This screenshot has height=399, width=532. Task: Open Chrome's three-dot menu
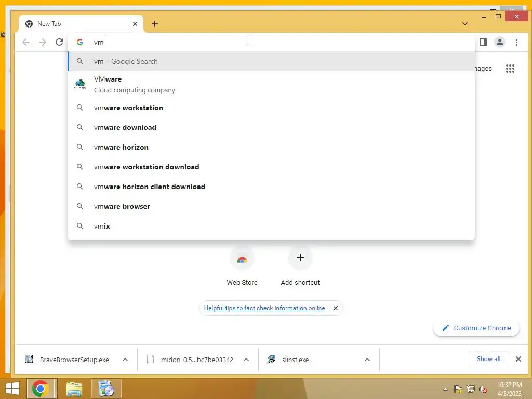[516, 42]
